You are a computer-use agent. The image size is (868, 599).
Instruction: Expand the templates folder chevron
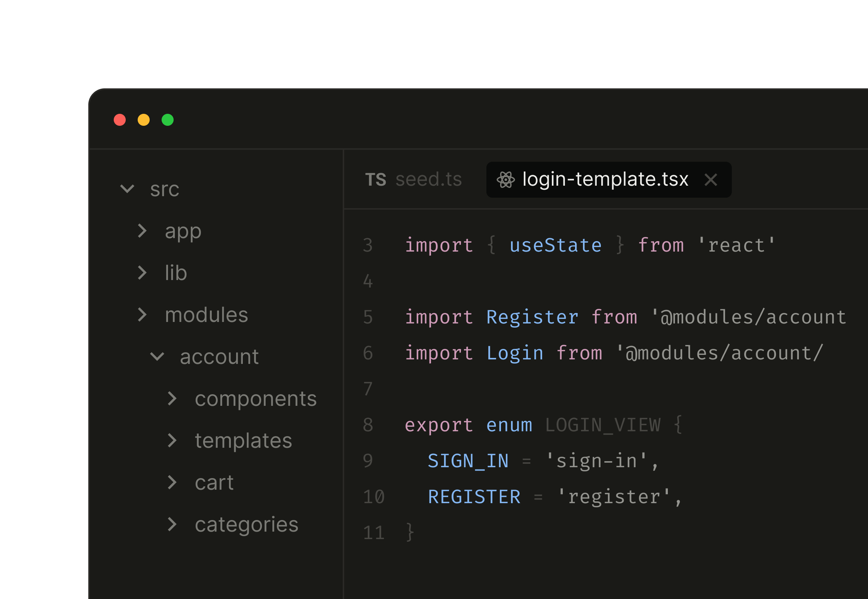pyautogui.click(x=172, y=440)
